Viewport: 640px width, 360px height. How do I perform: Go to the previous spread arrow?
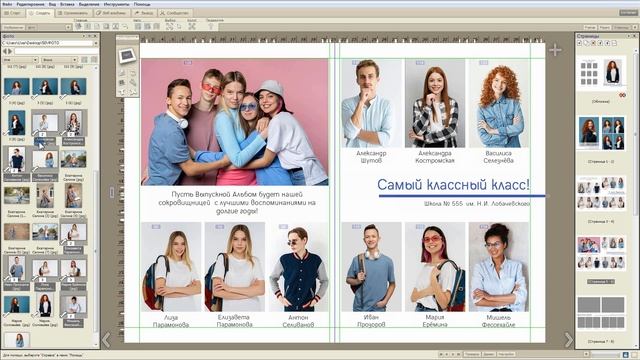(106, 339)
